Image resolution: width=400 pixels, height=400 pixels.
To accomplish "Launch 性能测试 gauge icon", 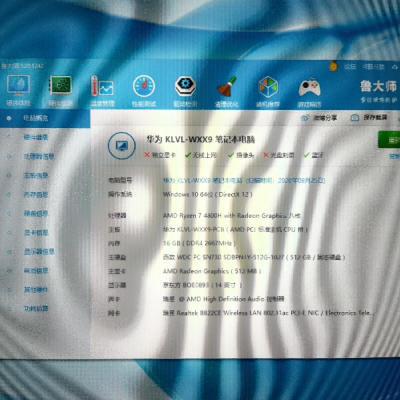I will click(x=144, y=91).
